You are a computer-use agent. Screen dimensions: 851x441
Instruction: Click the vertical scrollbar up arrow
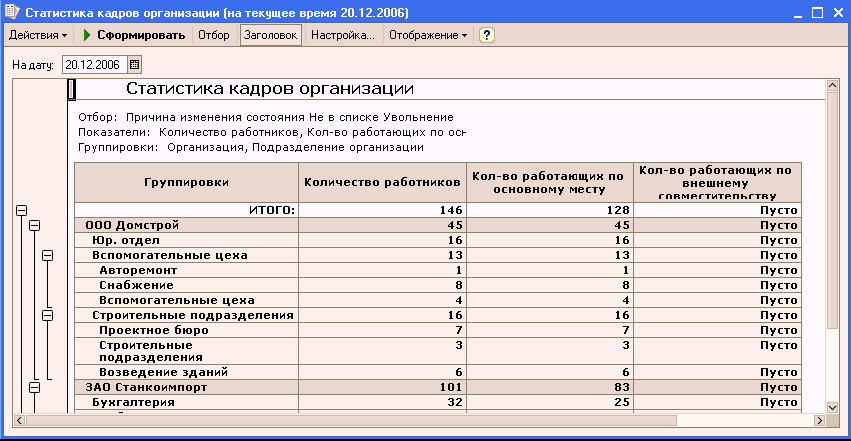coord(833,88)
